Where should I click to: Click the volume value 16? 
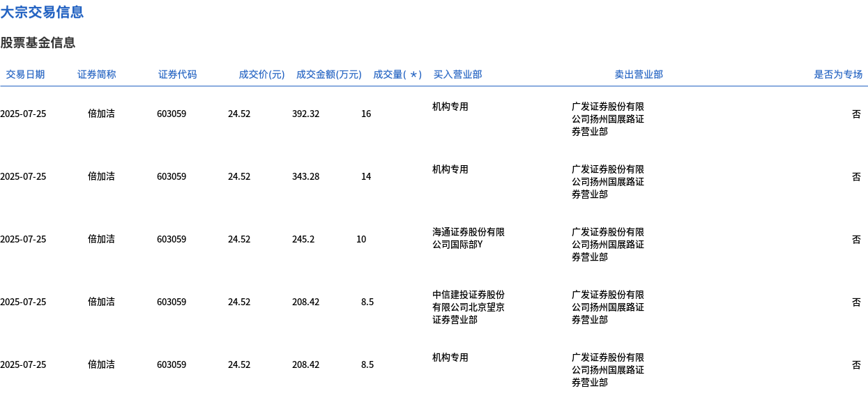coord(366,114)
